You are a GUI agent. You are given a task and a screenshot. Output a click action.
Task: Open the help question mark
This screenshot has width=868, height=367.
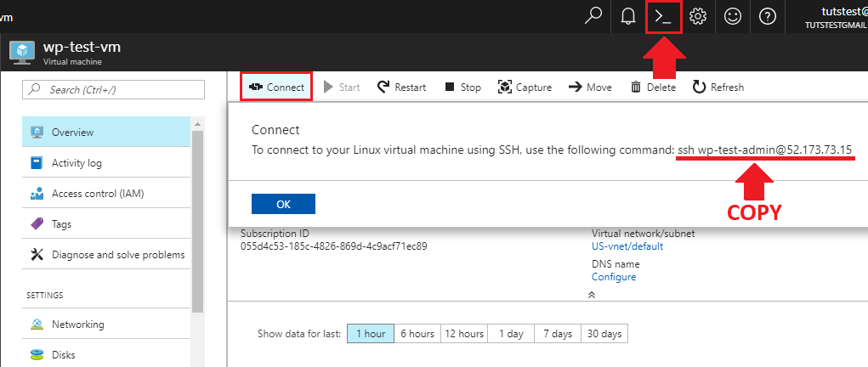[x=767, y=17]
